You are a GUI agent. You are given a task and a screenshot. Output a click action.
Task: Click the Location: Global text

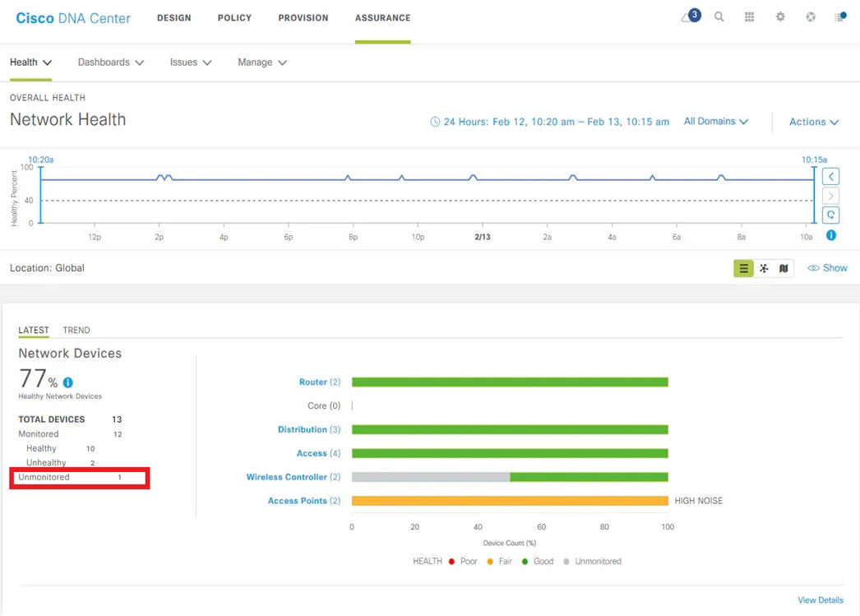[x=47, y=268]
